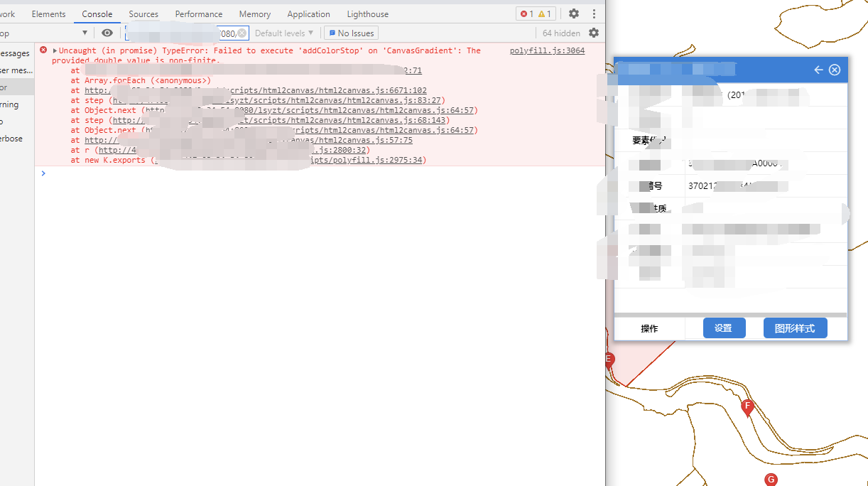Click the 图形样式 button in popup
The width and height of the screenshot is (868, 486).
click(x=795, y=328)
